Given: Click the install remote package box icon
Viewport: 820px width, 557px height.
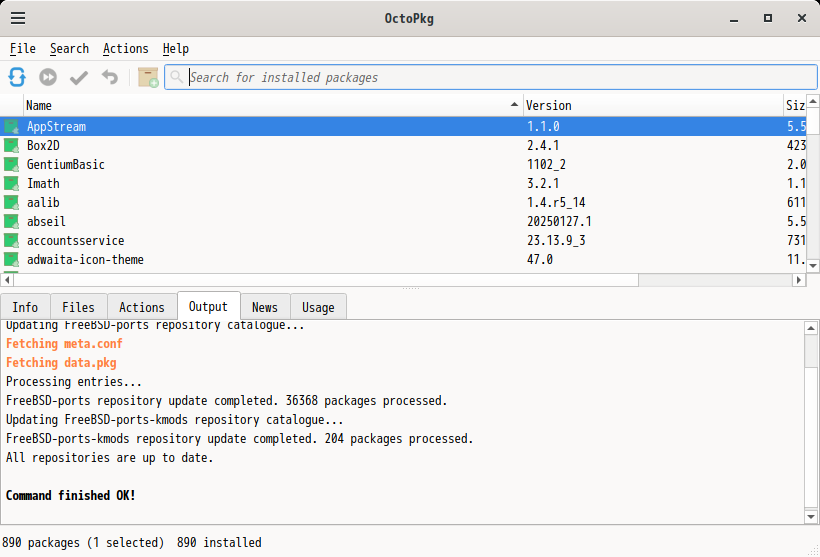Looking at the screenshot, I should pos(148,77).
